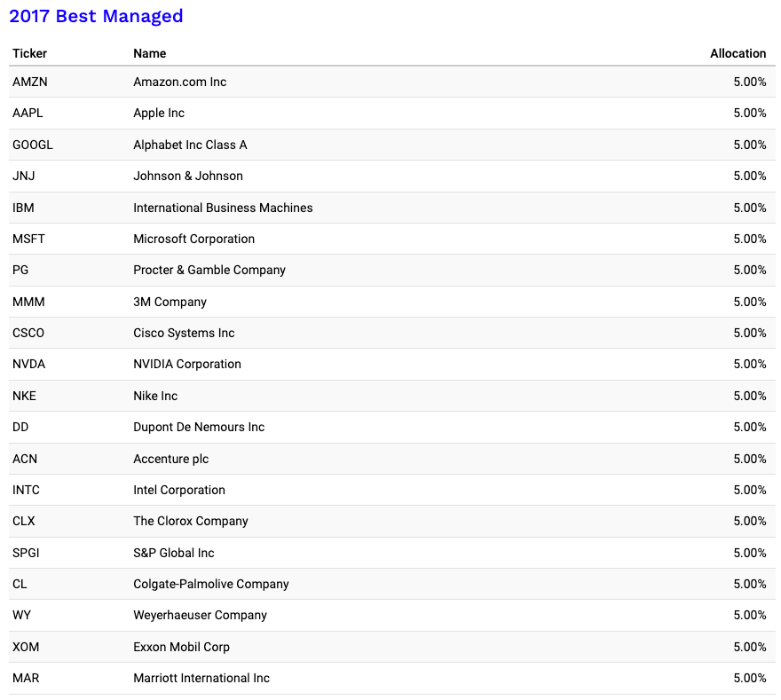
Task: Select the IBM ticker cell
Action: coord(23,208)
